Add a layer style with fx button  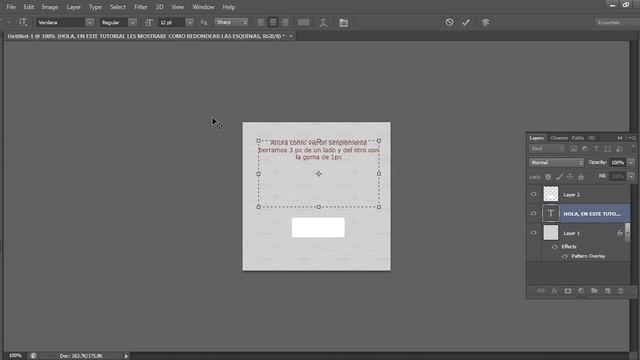pyautogui.click(x=554, y=291)
